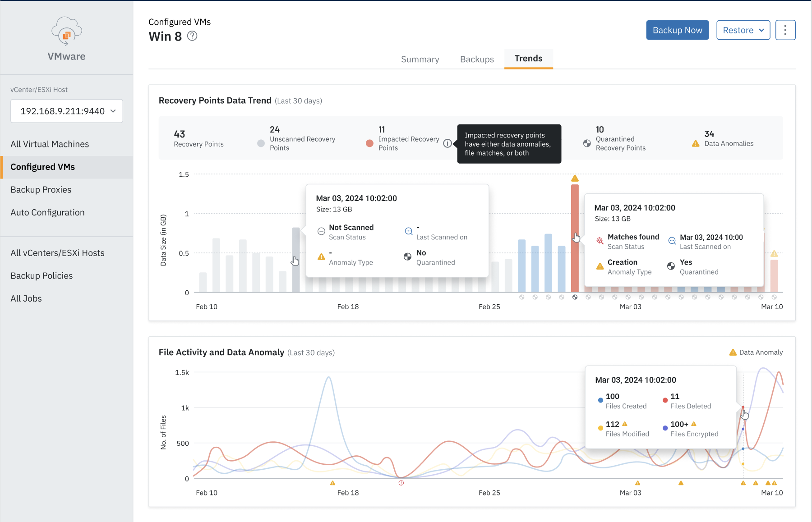Click the magnifier scan icon in Matches found tooltip
812x522 pixels.
coord(599,241)
